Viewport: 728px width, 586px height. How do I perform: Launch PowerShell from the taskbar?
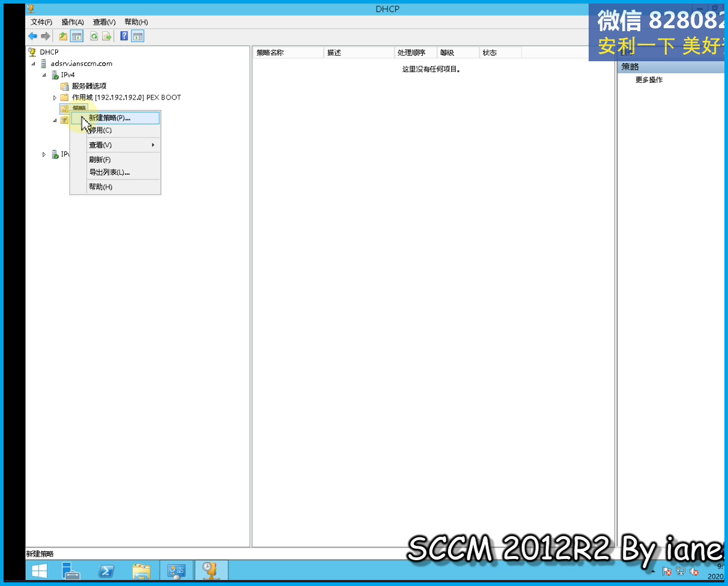pos(107,570)
